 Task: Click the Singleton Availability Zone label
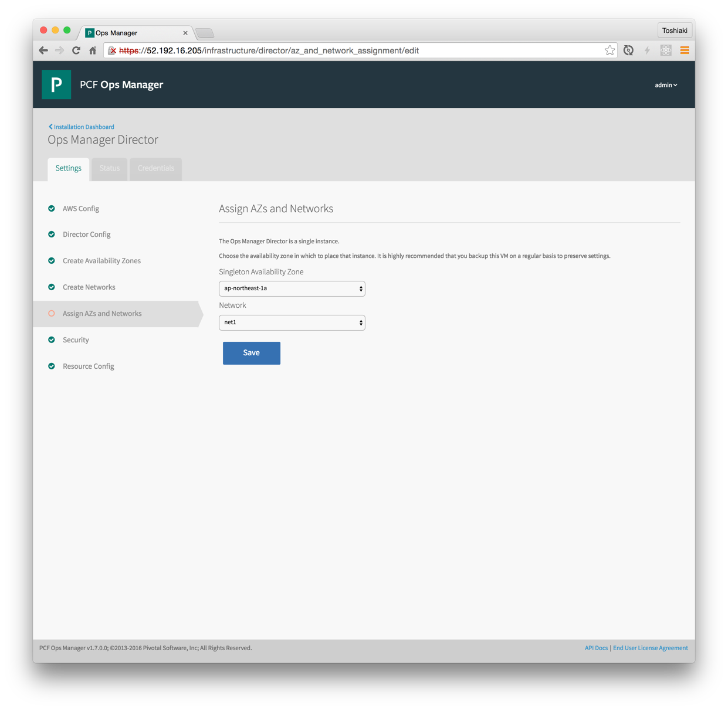coord(261,272)
